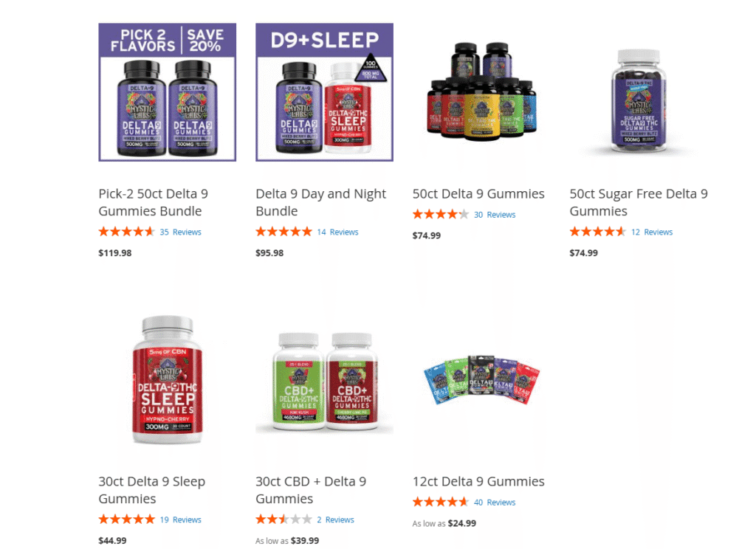This screenshot has width=756, height=549.
Task: View the 35 Reviews link
Action: coord(180,232)
